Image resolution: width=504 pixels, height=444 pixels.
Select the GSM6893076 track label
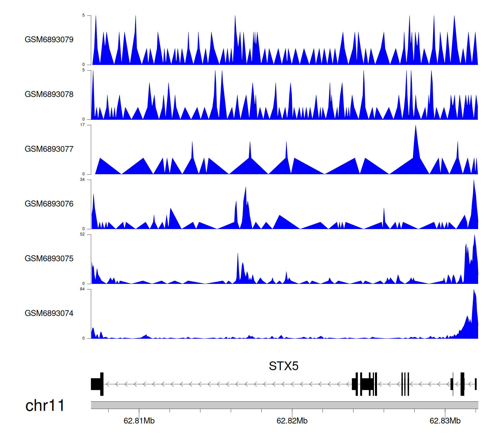(x=49, y=204)
